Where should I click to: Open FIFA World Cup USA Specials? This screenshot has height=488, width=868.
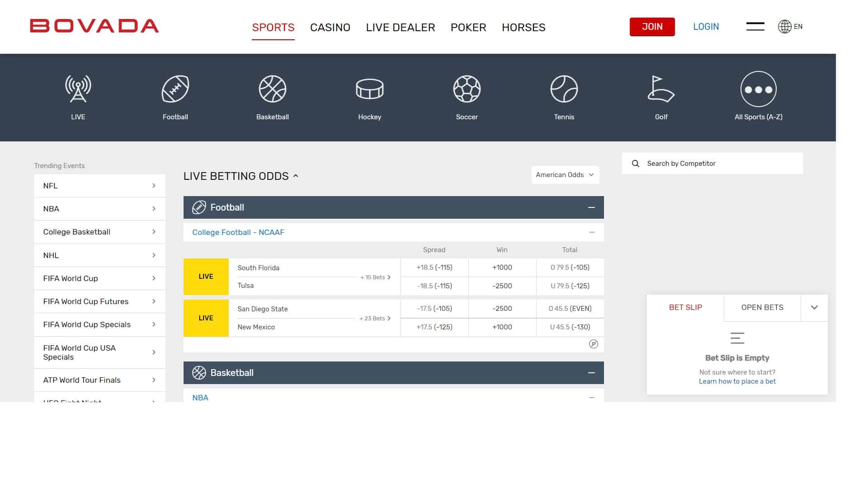pyautogui.click(x=99, y=352)
